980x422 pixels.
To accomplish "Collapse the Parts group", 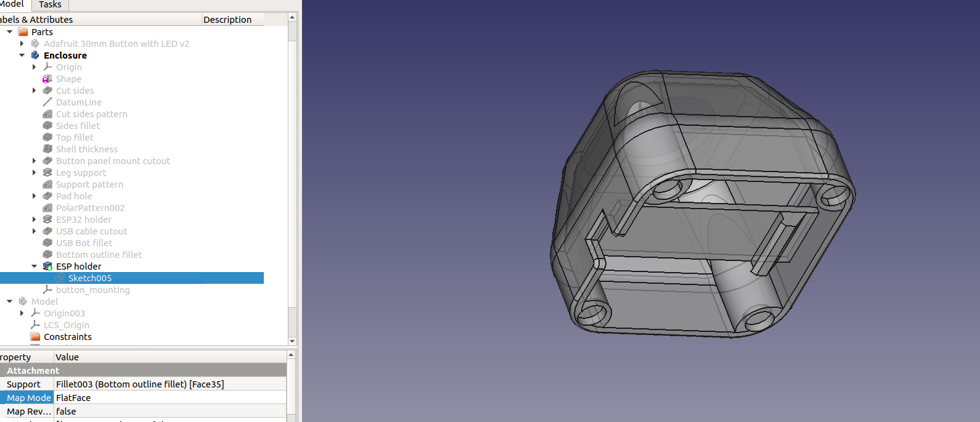I will tap(9, 32).
